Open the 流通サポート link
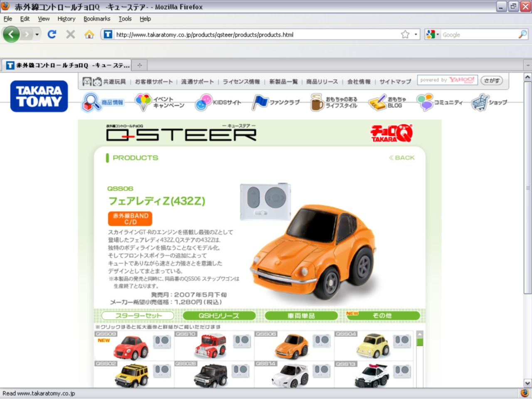The height and width of the screenshot is (399, 532). pos(197,81)
